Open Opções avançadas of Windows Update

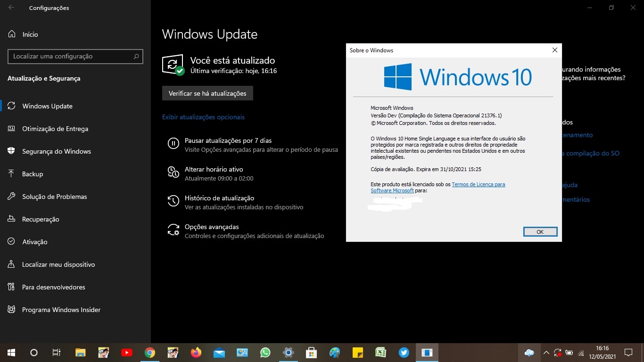point(246,231)
